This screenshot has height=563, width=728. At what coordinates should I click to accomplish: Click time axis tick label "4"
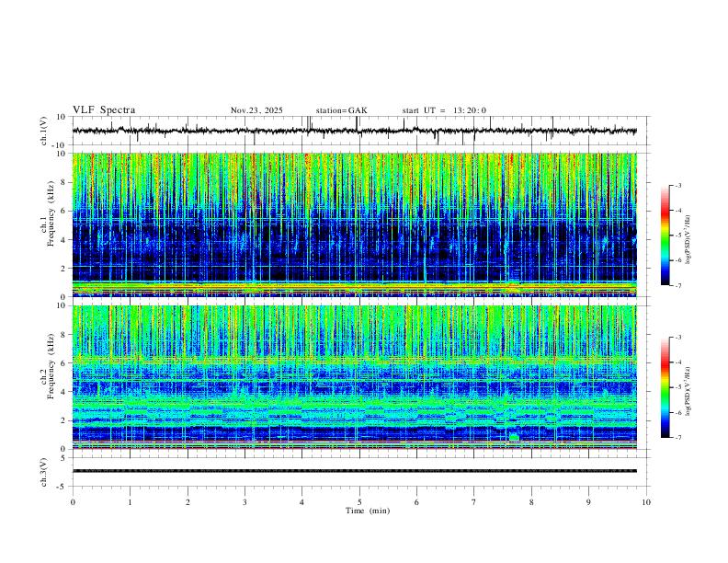pos(301,502)
